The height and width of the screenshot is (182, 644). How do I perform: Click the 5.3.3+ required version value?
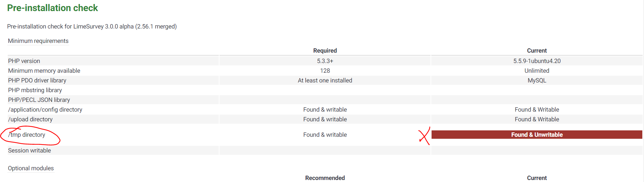[325, 61]
